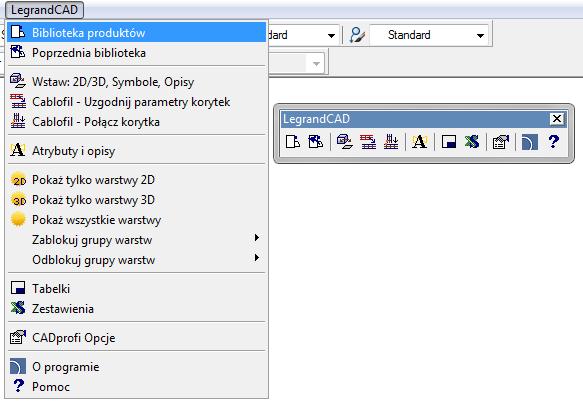The height and width of the screenshot is (408, 583).
Task: Click insert 2D/3D symbols toolbar icon
Action: 345,142
